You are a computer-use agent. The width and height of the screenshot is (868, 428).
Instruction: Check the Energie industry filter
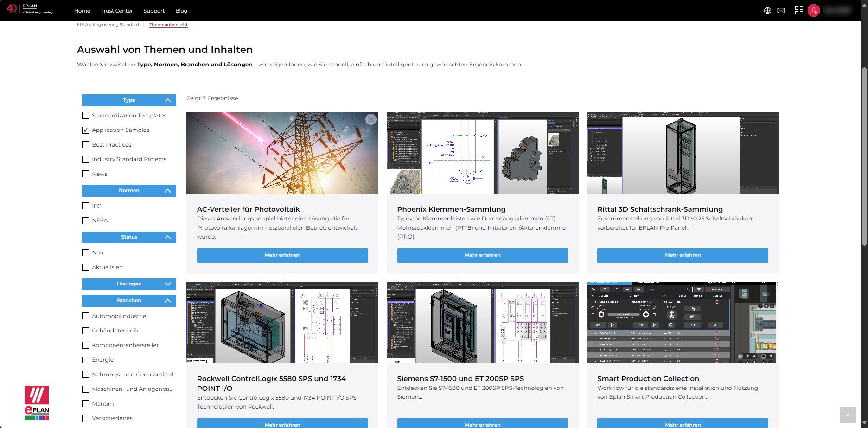click(85, 360)
